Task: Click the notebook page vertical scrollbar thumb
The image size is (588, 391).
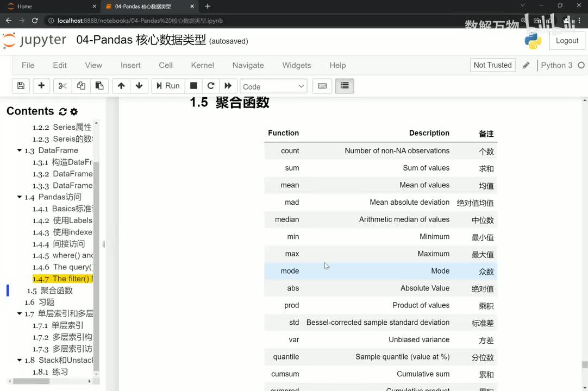Action: (x=585, y=364)
